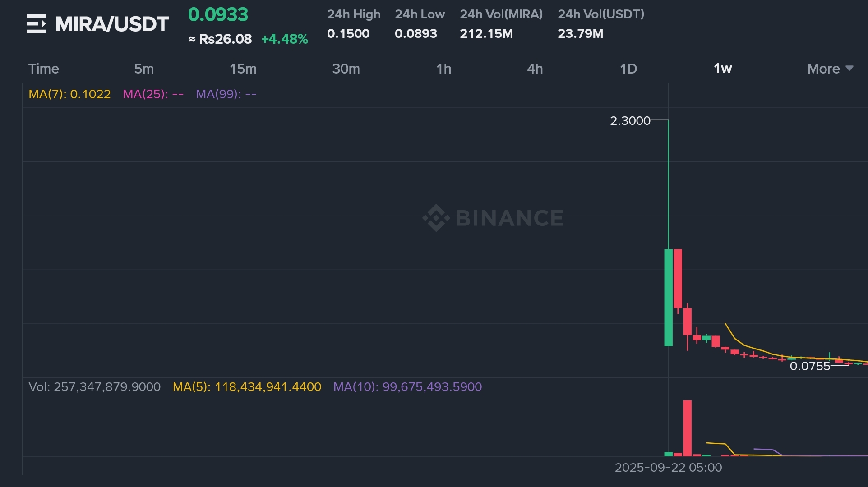Click the volume MA(5) indicator label
The image size is (868, 487).
click(247, 387)
